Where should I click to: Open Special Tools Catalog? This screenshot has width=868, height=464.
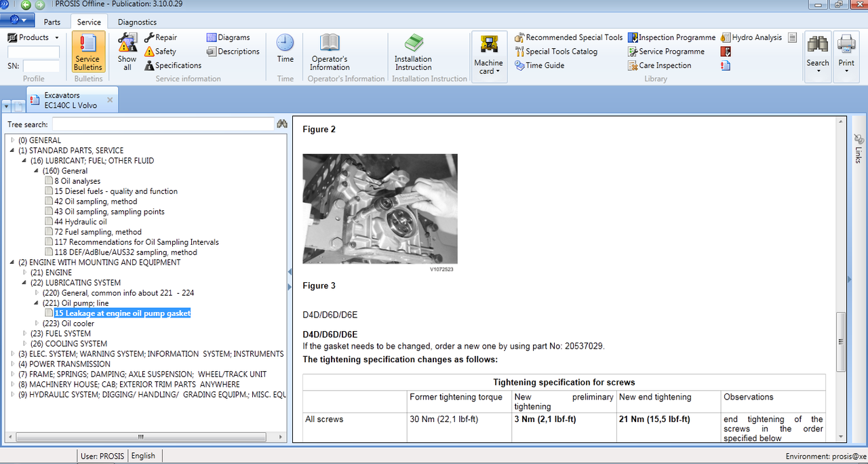pyautogui.click(x=556, y=52)
